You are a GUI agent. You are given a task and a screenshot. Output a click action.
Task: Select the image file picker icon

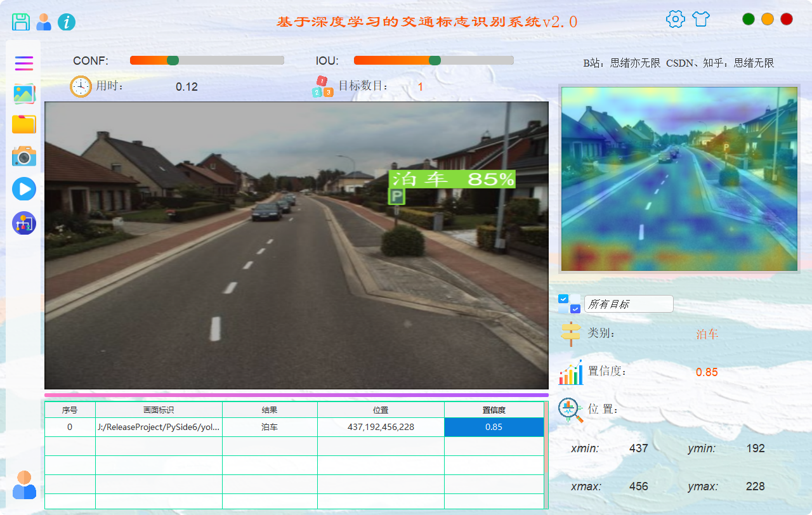coord(24,94)
